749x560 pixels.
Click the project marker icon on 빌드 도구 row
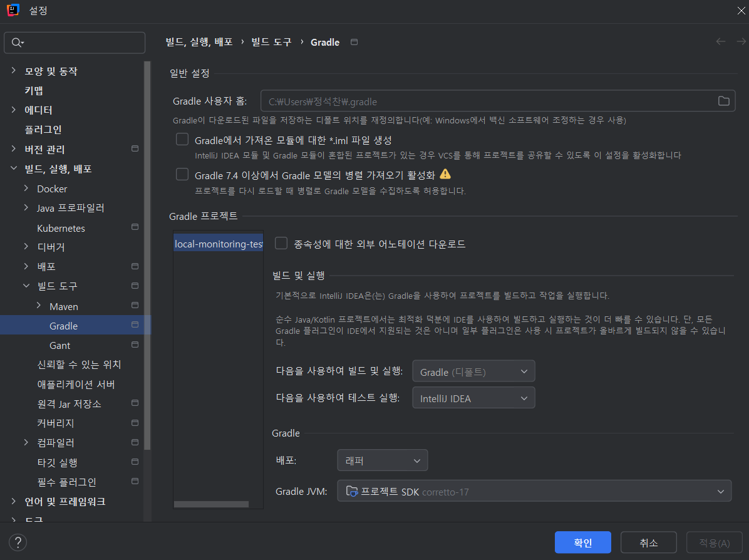pos(135,286)
